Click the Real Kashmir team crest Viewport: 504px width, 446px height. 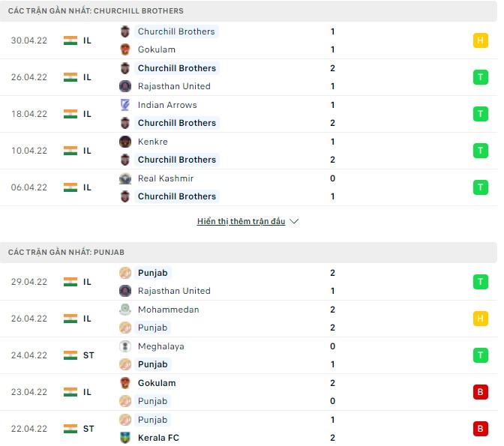coord(124,178)
